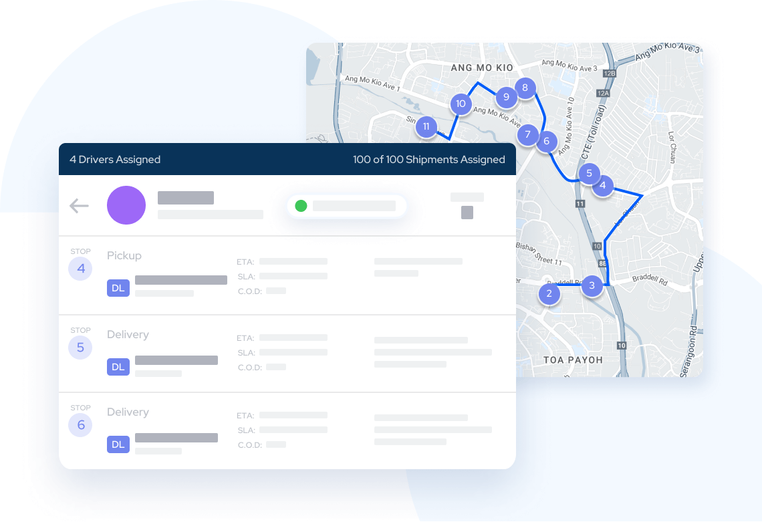The image size is (762, 532).
Task: Click the 12B exit shield on the map
Action: click(610, 74)
